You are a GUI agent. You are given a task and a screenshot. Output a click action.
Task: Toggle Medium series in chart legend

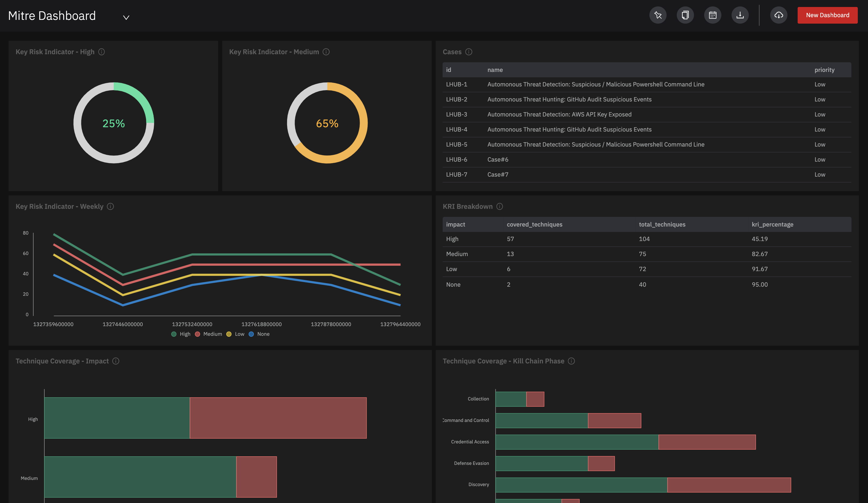208,334
